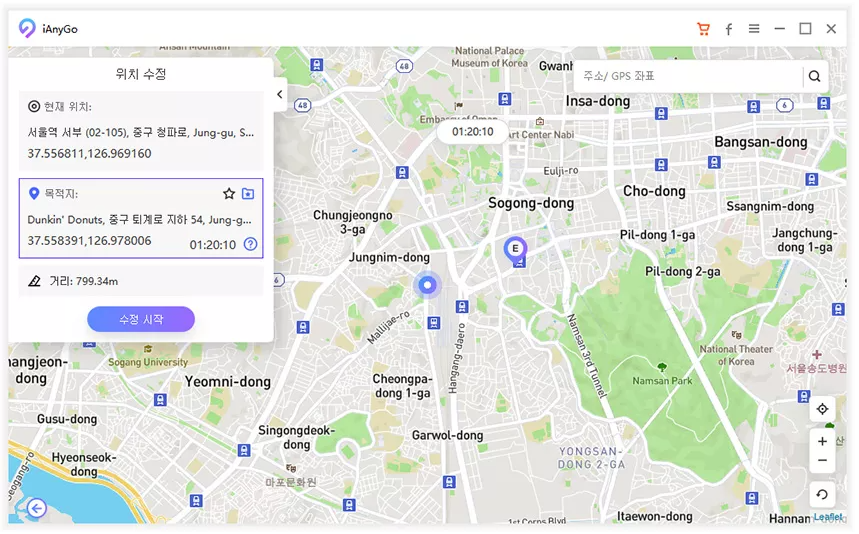Open the Facebook page icon
The image size is (859, 534).
pyautogui.click(x=729, y=29)
